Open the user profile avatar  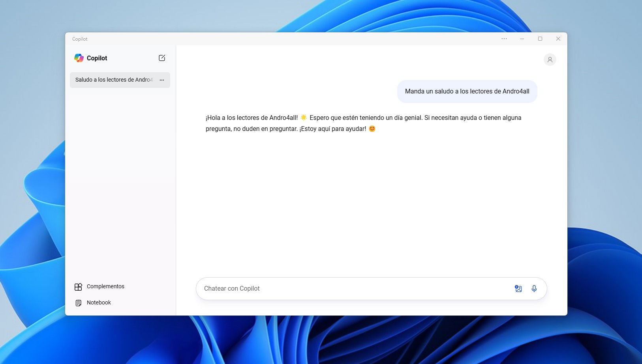[x=550, y=60]
